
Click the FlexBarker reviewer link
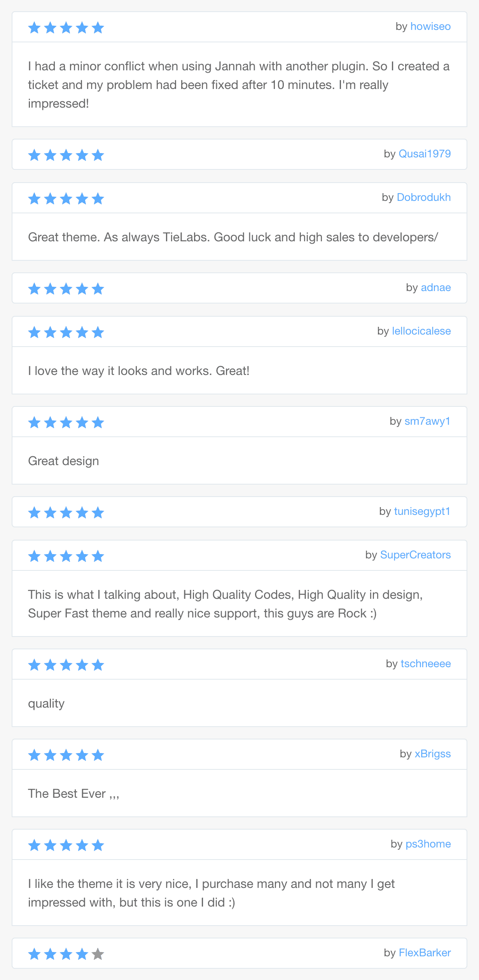tap(425, 953)
